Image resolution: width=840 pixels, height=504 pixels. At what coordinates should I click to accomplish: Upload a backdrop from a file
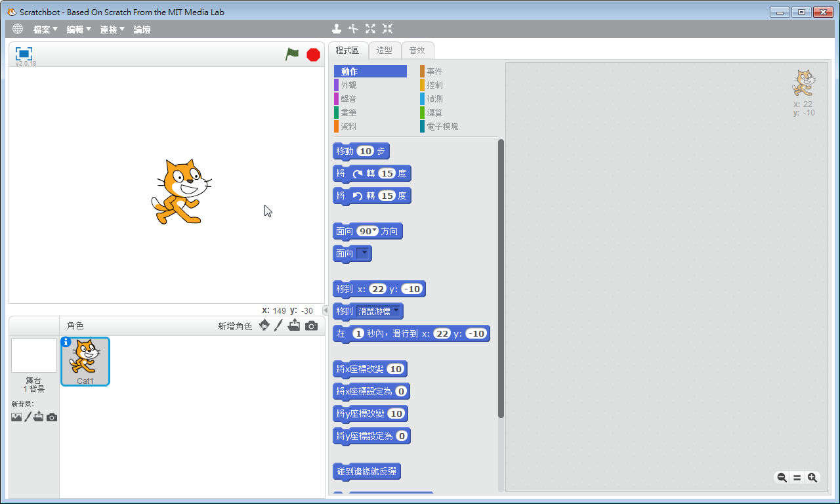pyautogui.click(x=39, y=417)
